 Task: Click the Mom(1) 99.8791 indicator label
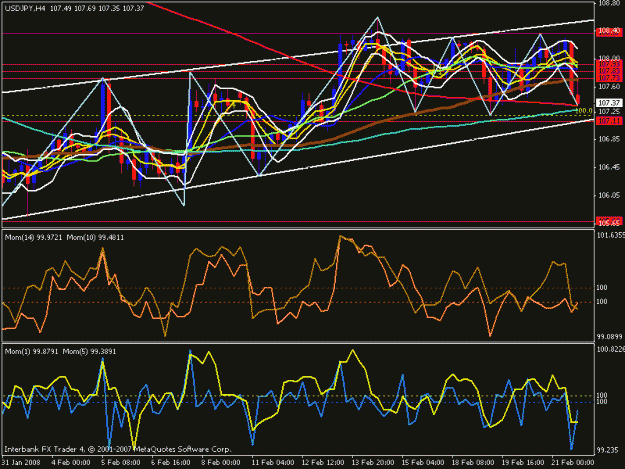31,352
